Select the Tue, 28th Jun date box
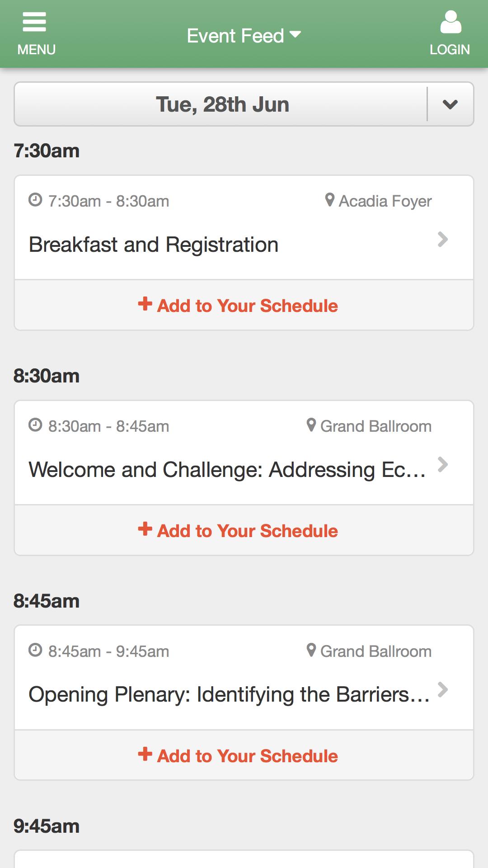The image size is (488, 868). 222,104
